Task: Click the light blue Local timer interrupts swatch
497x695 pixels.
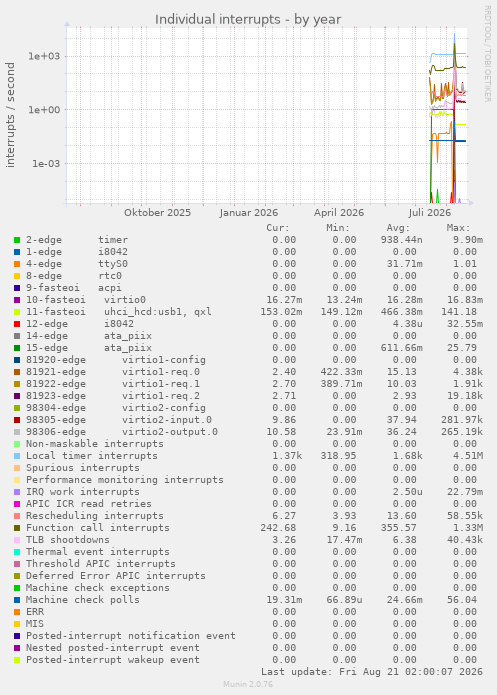Action: coord(17,456)
